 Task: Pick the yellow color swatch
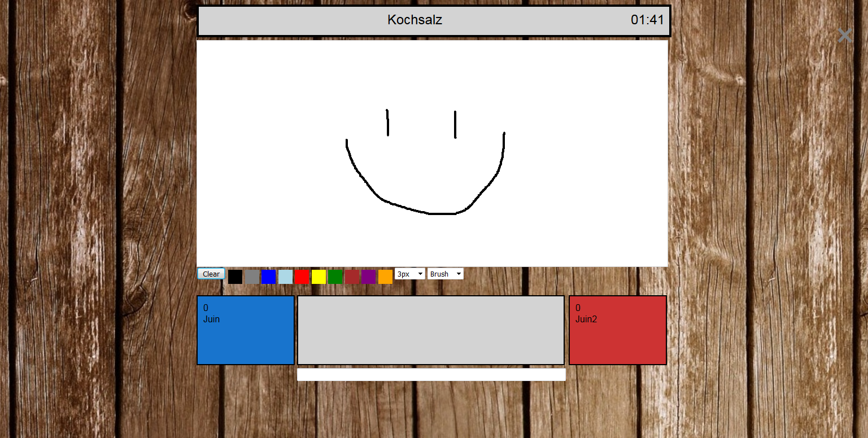[319, 277]
